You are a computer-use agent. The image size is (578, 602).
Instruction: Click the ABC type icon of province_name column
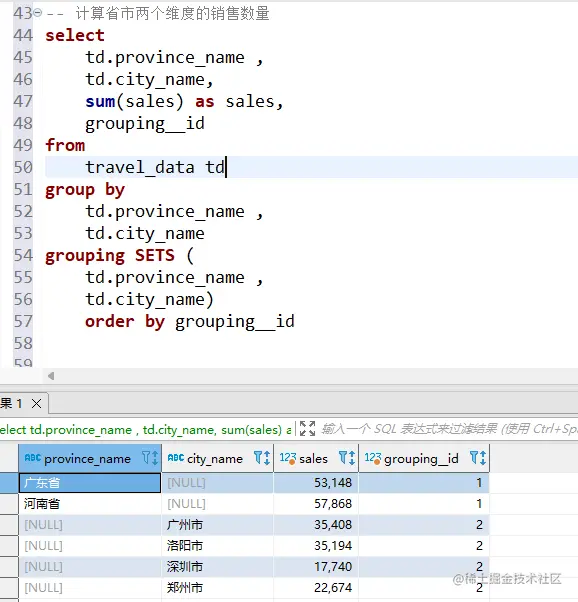click(x=33, y=458)
